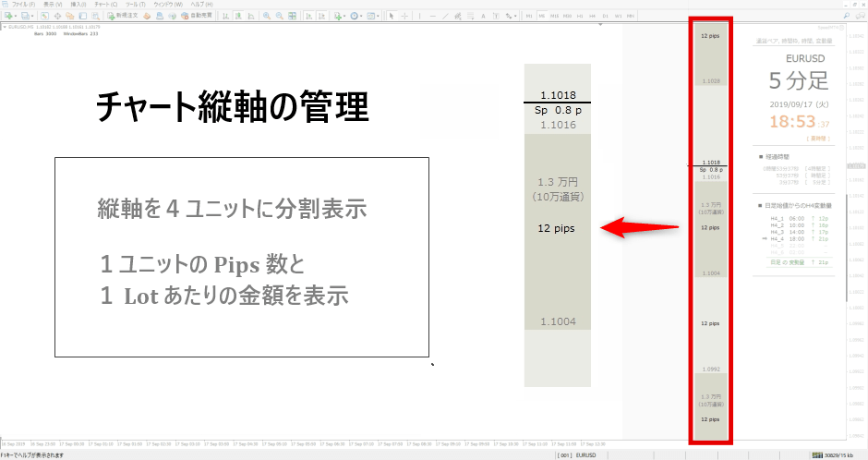The height and width of the screenshot is (460, 868).
Task: Select the vertical line drawing tool
Action: [419, 16]
